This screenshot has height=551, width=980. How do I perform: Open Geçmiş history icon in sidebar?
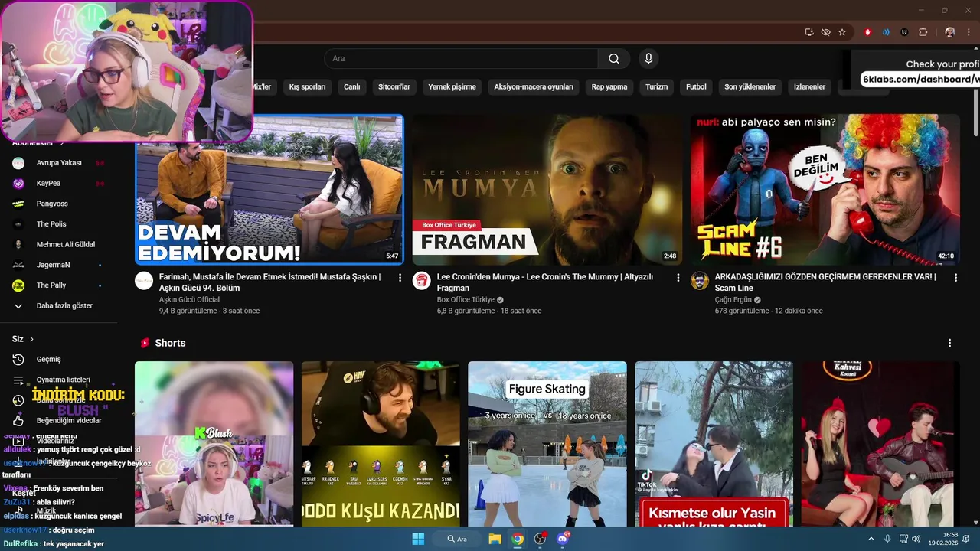[x=18, y=359]
